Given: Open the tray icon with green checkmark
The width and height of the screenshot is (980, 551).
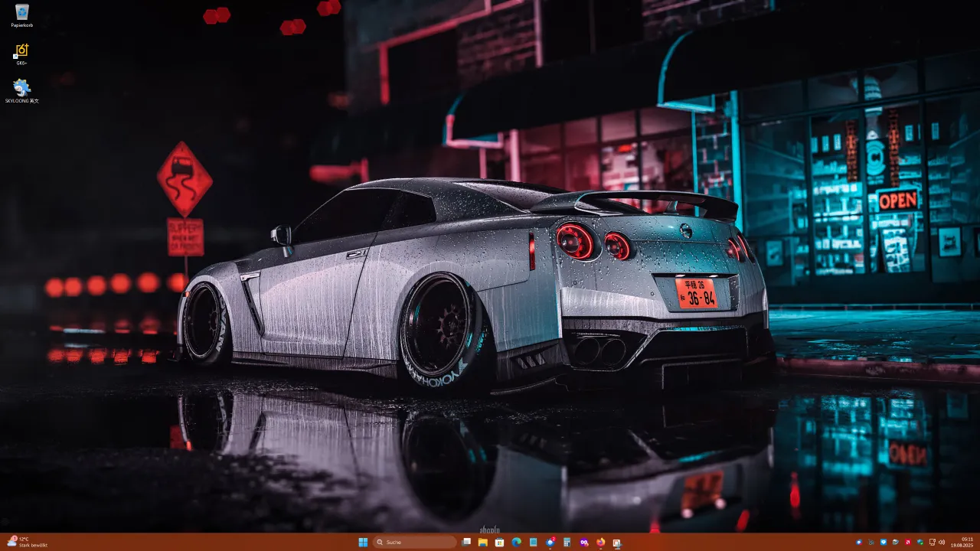Looking at the screenshot, I should (x=920, y=542).
